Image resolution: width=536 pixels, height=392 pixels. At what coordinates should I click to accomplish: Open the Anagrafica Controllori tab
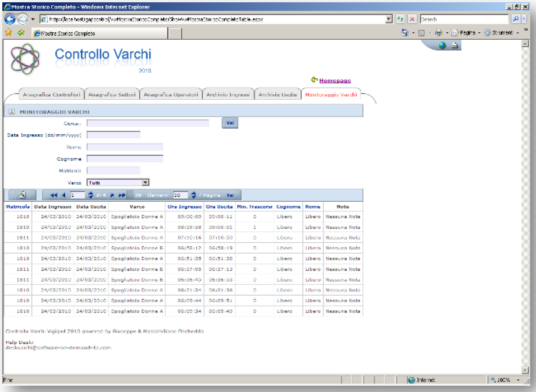coord(51,95)
